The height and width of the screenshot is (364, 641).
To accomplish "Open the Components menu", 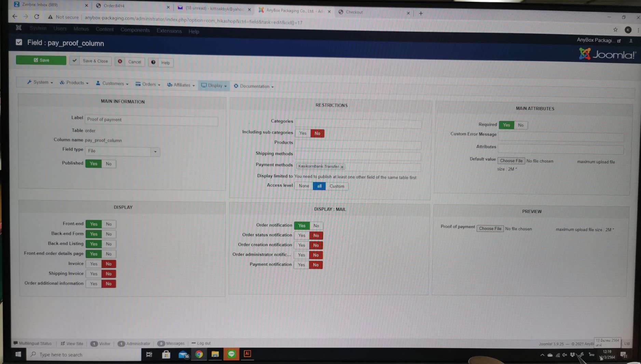I will (135, 30).
